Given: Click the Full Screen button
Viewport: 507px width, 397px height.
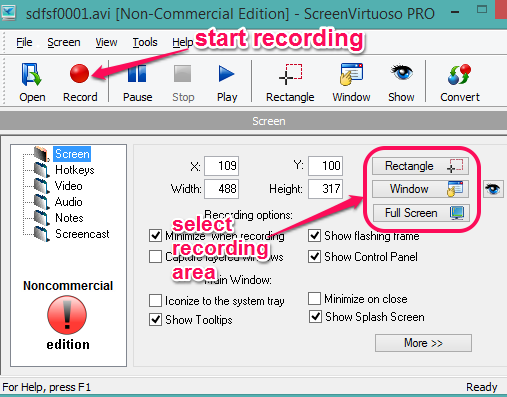Looking at the screenshot, I should [421, 213].
